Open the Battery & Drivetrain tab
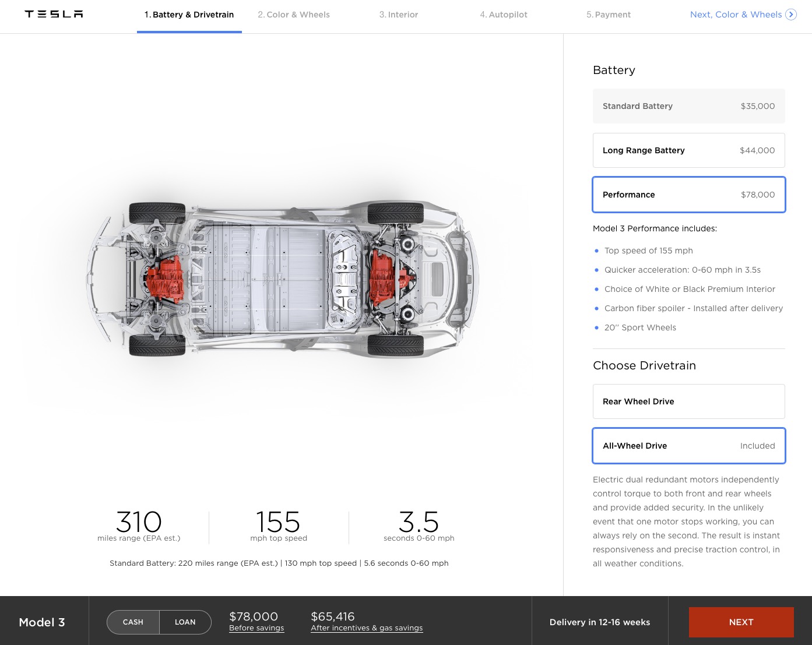The image size is (812, 645). pyautogui.click(x=189, y=15)
